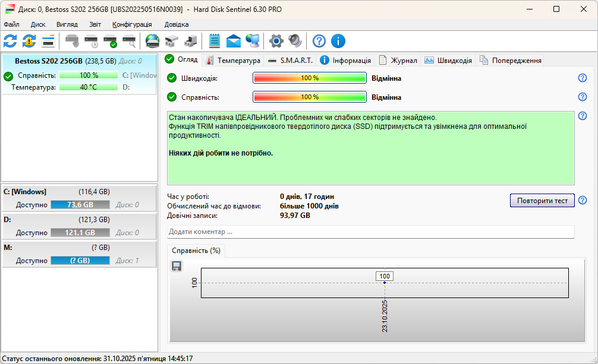Viewport: 598px width, 364px height.
Task: Click the blue envelope email icon
Action: point(234,41)
